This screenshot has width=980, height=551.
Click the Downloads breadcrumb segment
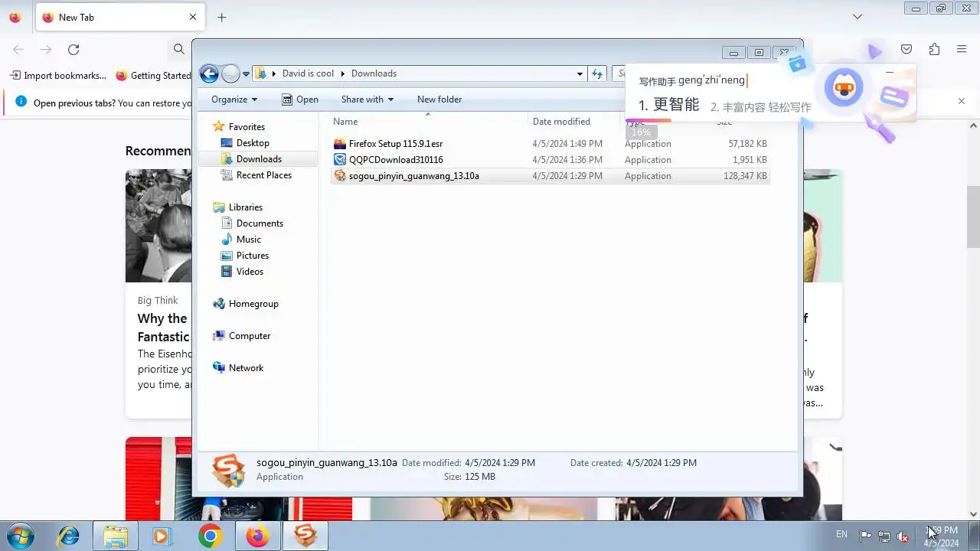(x=374, y=73)
